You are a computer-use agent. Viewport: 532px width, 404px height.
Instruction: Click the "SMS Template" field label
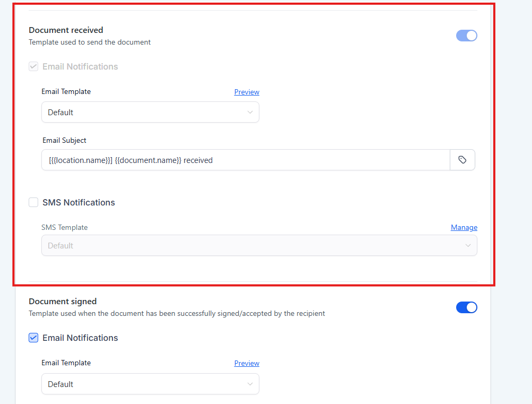click(64, 227)
